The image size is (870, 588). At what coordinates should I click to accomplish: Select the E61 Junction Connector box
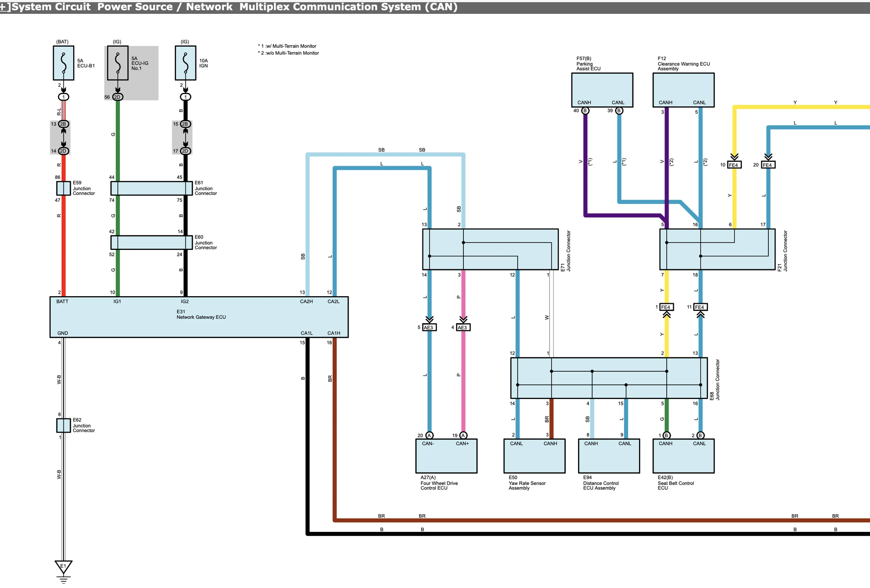(x=151, y=188)
